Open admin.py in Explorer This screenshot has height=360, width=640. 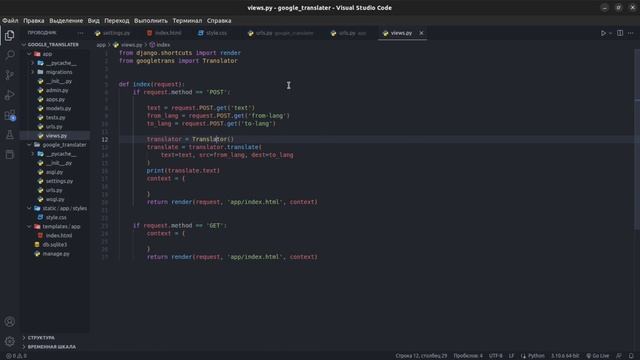[x=57, y=90]
